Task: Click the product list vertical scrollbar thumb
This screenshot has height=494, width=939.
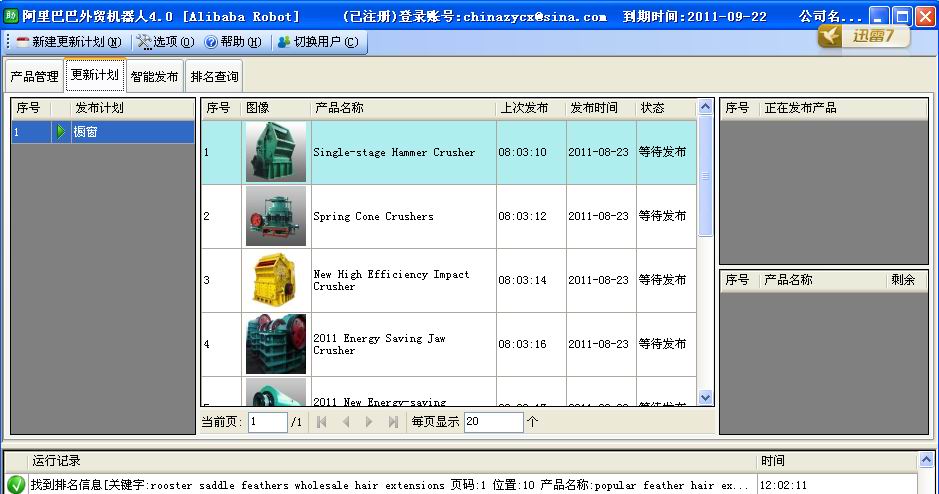Action: tap(705, 176)
